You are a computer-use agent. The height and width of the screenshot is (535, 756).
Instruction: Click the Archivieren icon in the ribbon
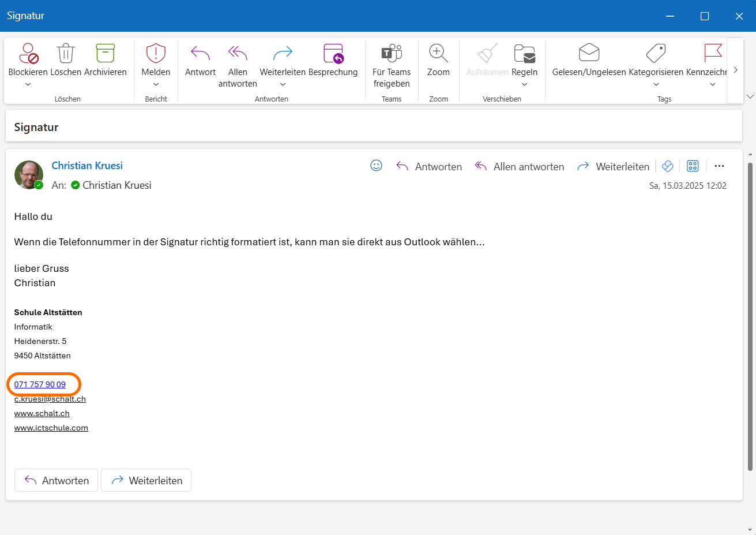[105, 53]
